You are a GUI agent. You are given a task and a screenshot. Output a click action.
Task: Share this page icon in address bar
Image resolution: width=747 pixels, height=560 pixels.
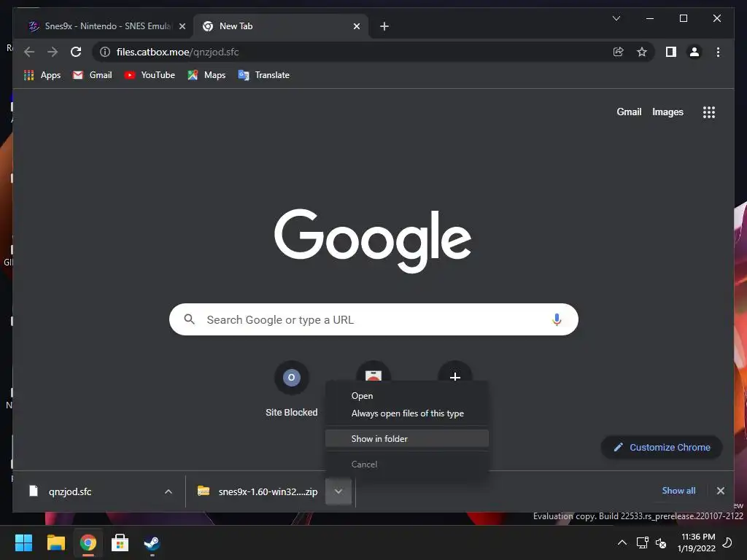tap(619, 52)
